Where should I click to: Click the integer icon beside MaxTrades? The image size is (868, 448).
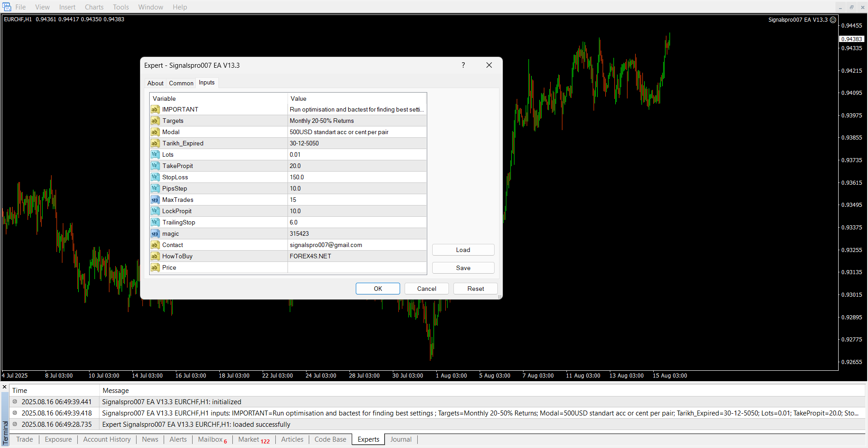(x=155, y=200)
